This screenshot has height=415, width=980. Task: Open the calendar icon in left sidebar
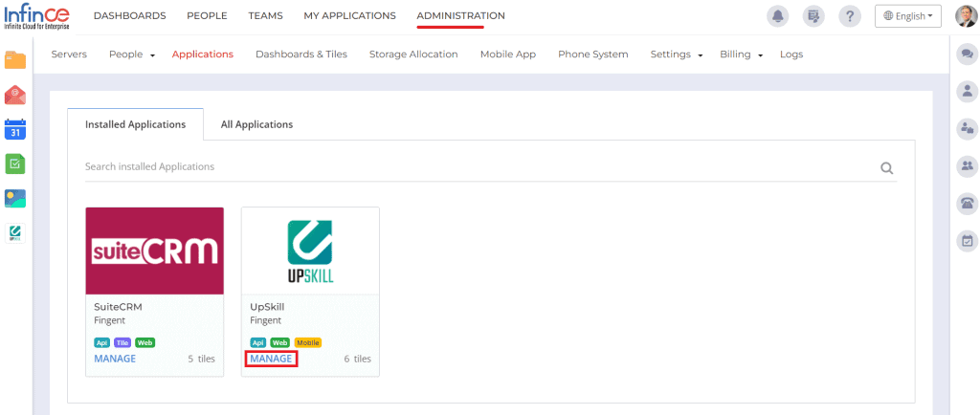pyautogui.click(x=15, y=129)
